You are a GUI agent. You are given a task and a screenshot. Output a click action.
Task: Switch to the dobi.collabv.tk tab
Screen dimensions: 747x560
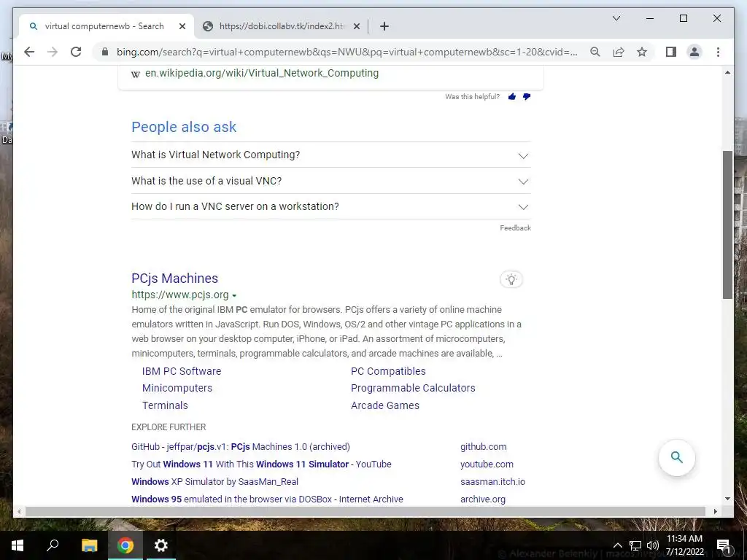point(281,26)
